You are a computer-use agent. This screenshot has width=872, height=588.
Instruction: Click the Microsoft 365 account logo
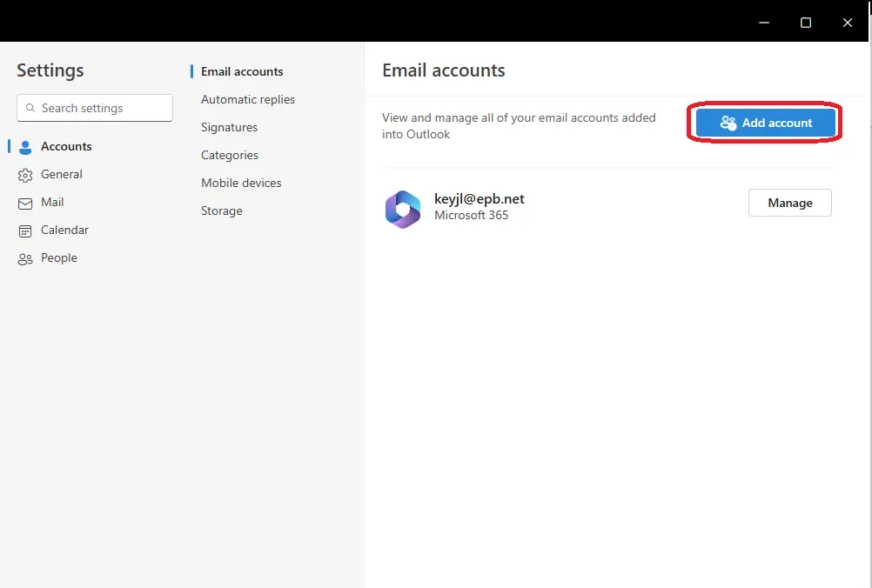[x=403, y=210]
